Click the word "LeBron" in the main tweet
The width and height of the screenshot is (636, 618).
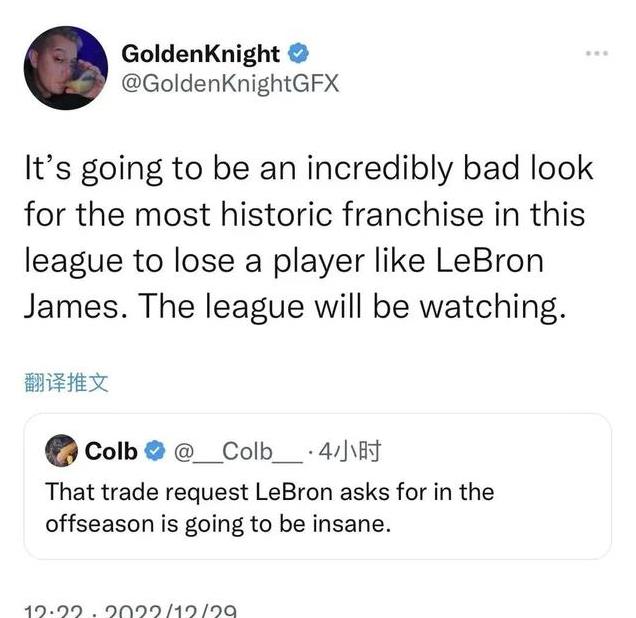[x=490, y=260]
